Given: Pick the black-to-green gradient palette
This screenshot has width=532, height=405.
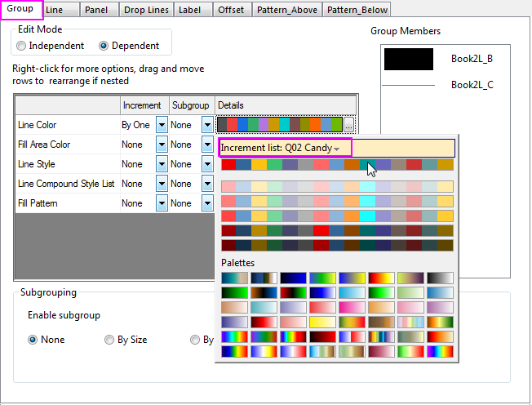Looking at the screenshot, I should pyautogui.click(x=235, y=293).
